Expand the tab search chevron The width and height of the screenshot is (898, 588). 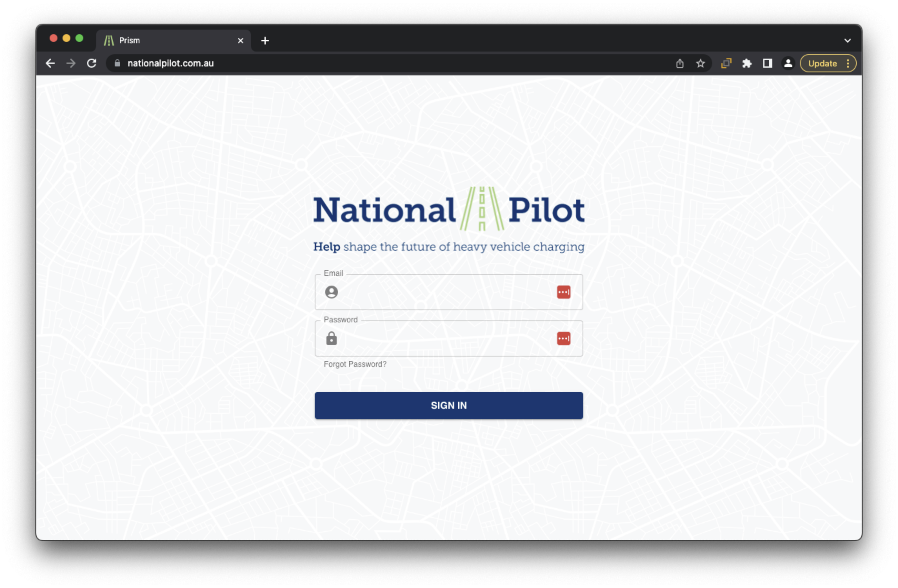[847, 40]
